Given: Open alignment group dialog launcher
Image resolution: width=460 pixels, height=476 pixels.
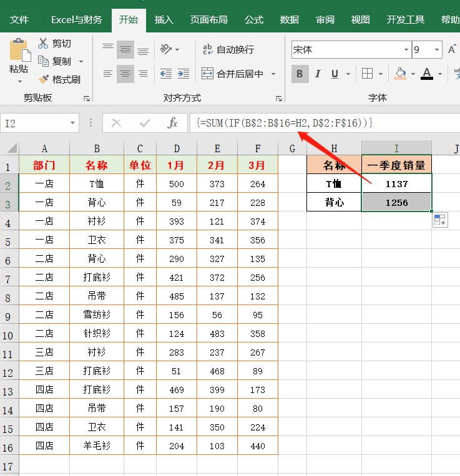Looking at the screenshot, I should pyautogui.click(x=279, y=99).
